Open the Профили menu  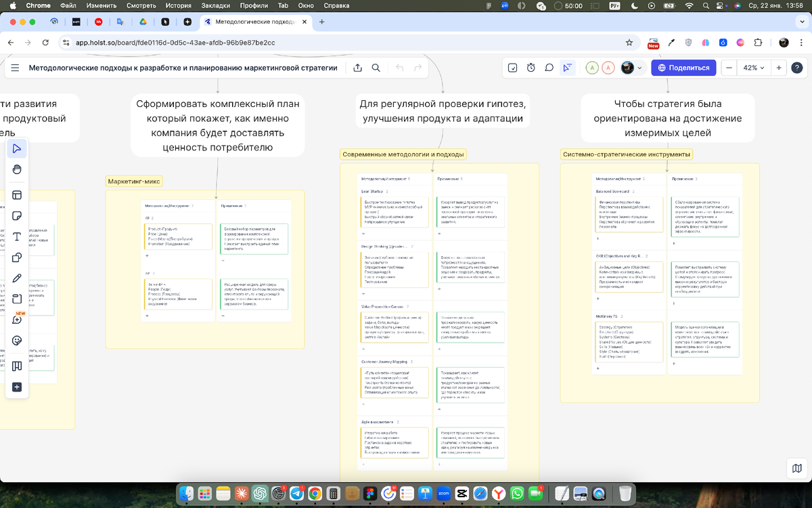254,5
